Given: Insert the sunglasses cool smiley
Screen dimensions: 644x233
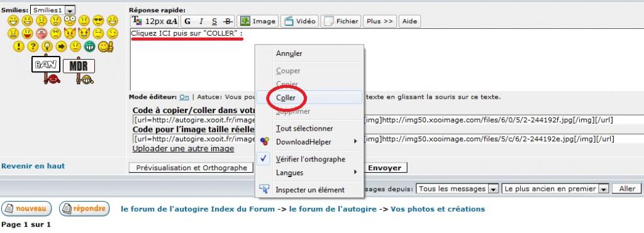Looking at the screenshot, I should pos(98,21).
